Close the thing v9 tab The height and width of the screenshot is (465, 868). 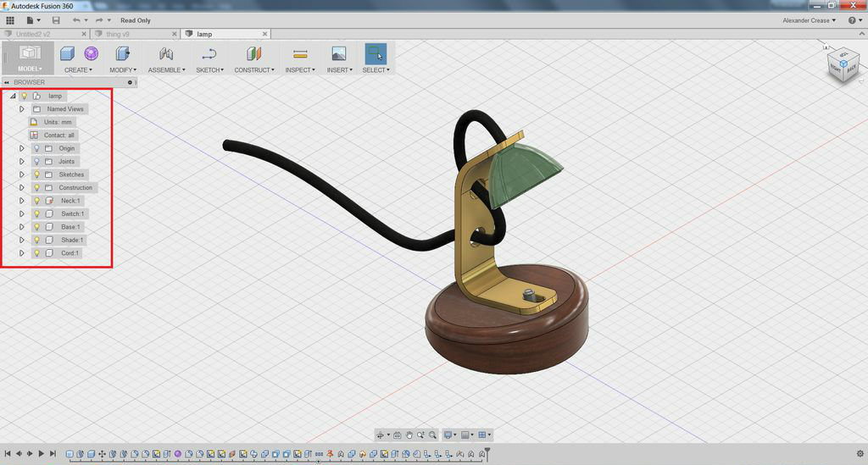175,34
